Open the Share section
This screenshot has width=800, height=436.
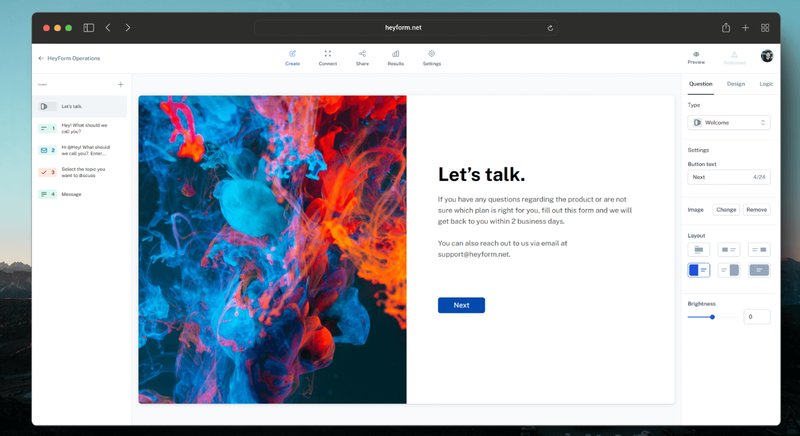click(362, 57)
